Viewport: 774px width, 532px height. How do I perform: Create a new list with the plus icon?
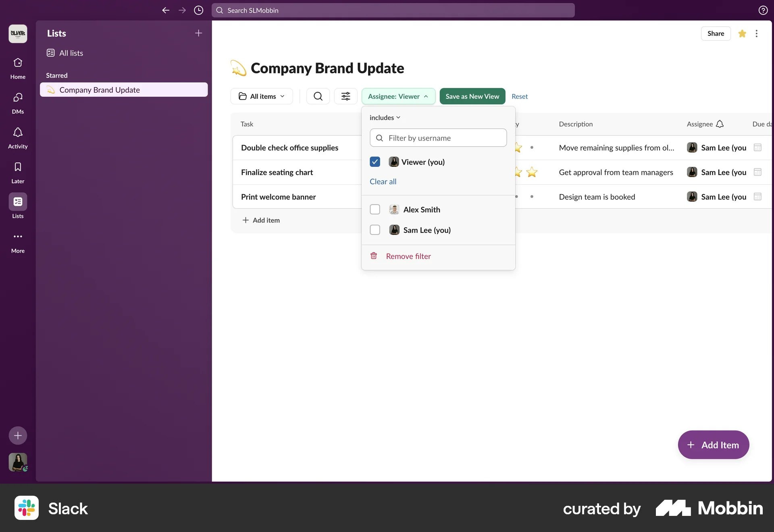coord(198,33)
